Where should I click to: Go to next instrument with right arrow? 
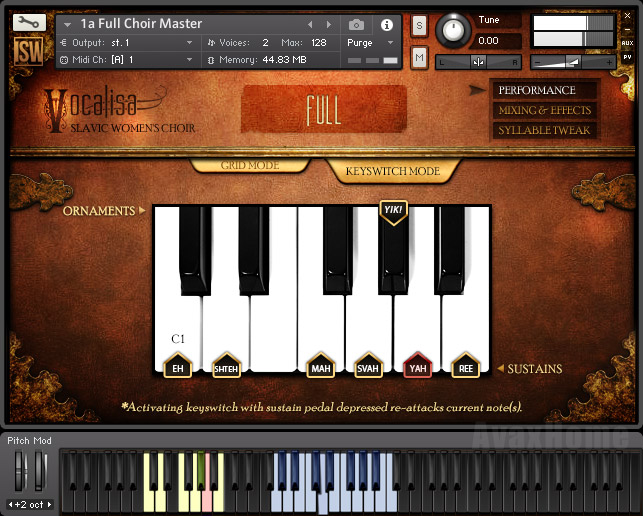[328, 25]
